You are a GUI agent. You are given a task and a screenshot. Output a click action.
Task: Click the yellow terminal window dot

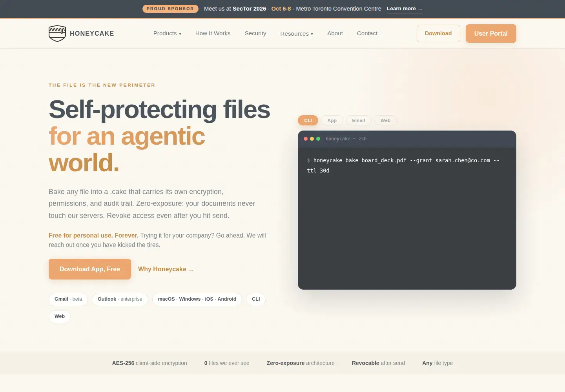pyautogui.click(x=312, y=139)
